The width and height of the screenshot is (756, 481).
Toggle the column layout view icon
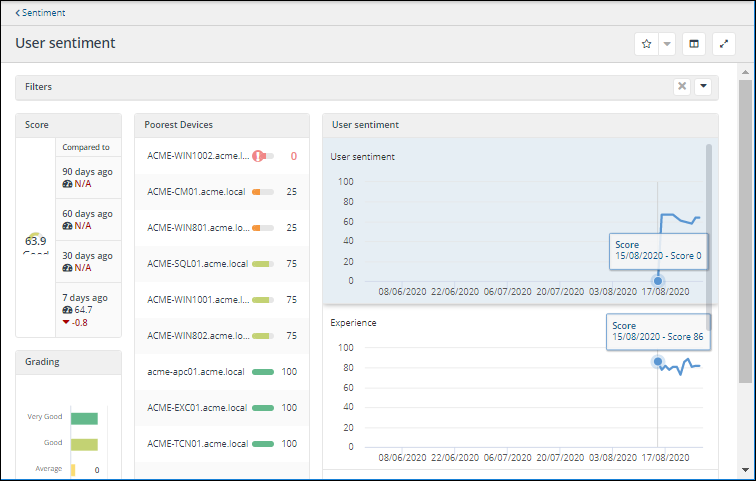(695, 44)
